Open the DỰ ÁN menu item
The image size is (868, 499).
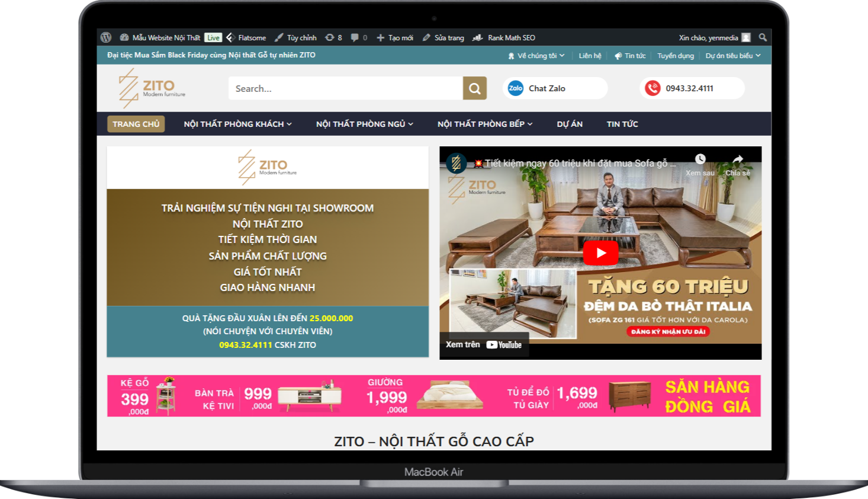570,124
